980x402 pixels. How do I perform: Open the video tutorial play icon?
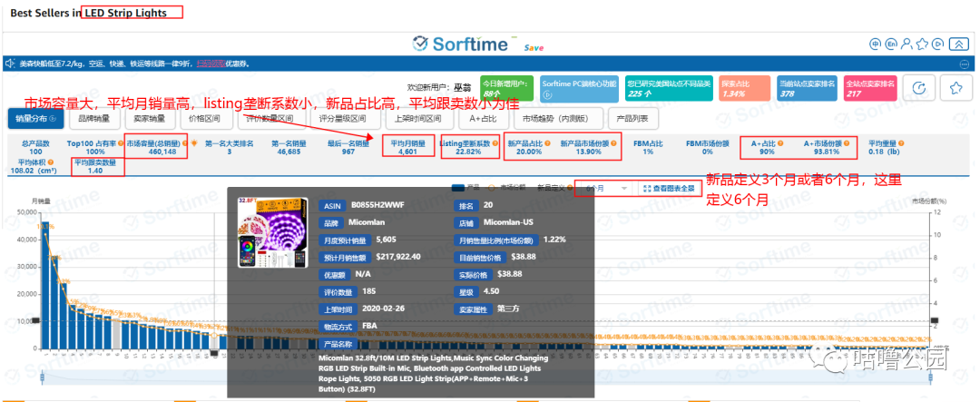click(937, 44)
